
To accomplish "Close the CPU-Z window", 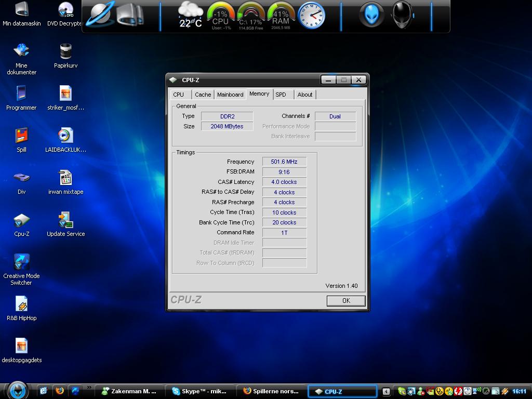I will (x=358, y=80).
